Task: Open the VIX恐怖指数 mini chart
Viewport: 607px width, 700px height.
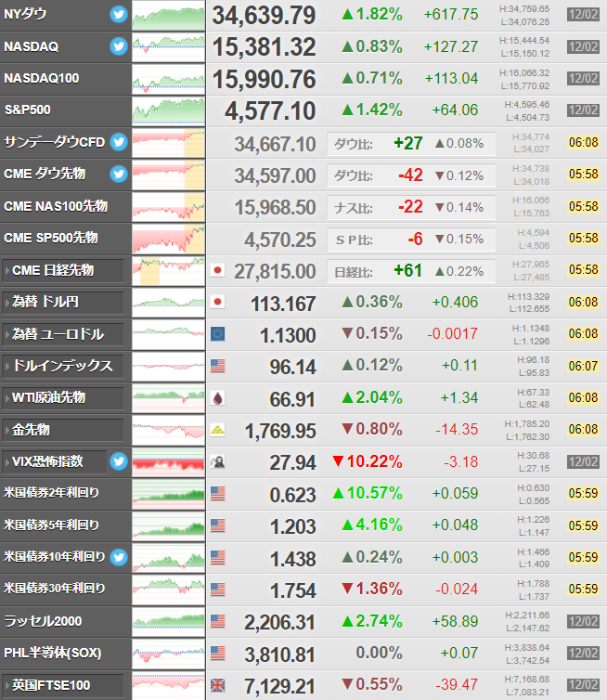Action: (x=168, y=462)
